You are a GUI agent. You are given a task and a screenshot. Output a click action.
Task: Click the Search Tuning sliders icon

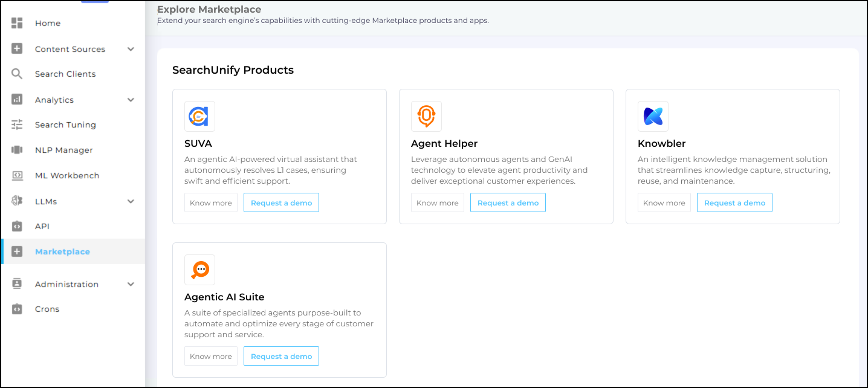click(x=17, y=124)
